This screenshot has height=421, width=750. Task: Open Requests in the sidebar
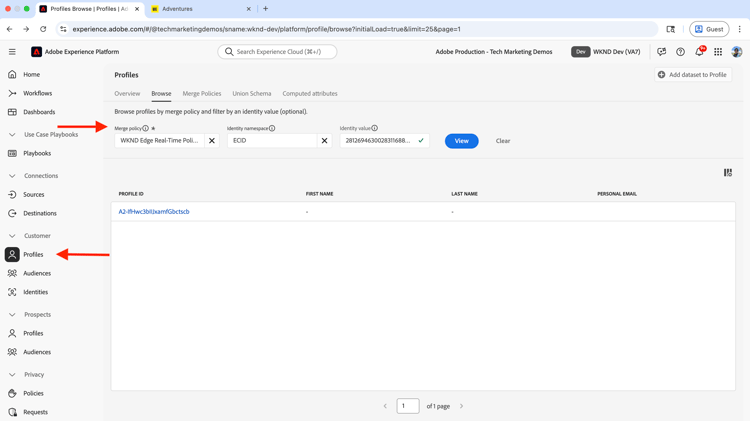tap(35, 412)
